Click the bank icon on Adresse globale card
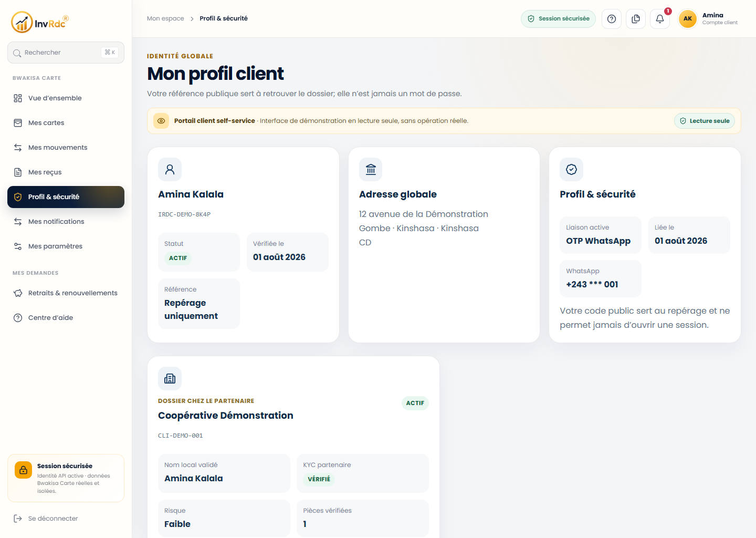This screenshot has width=756, height=538. point(371,169)
